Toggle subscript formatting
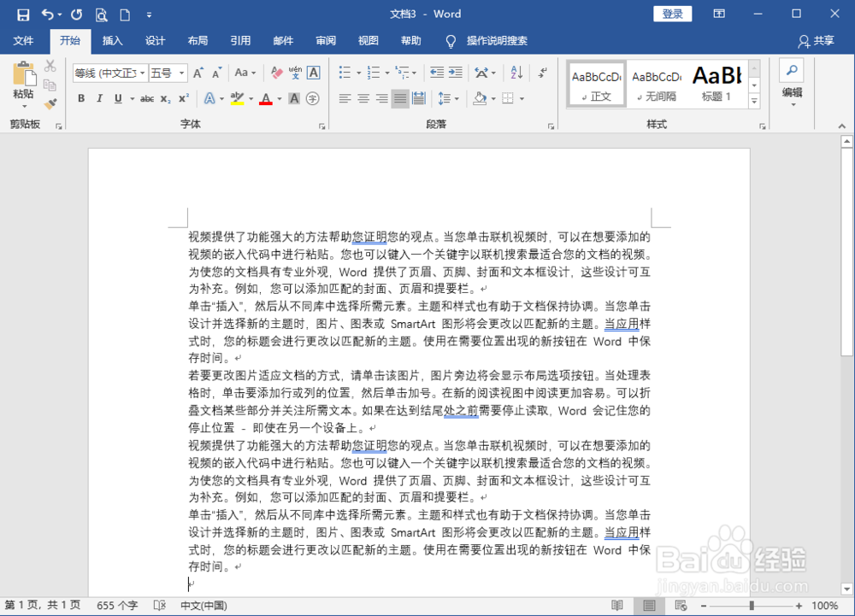 pyautogui.click(x=166, y=98)
